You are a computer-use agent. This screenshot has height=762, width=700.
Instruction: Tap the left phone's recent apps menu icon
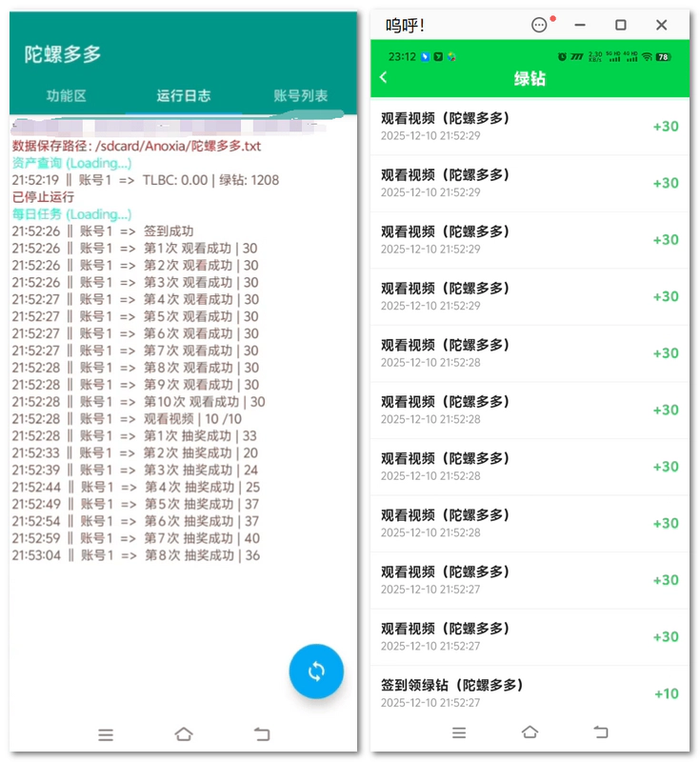pos(106,734)
